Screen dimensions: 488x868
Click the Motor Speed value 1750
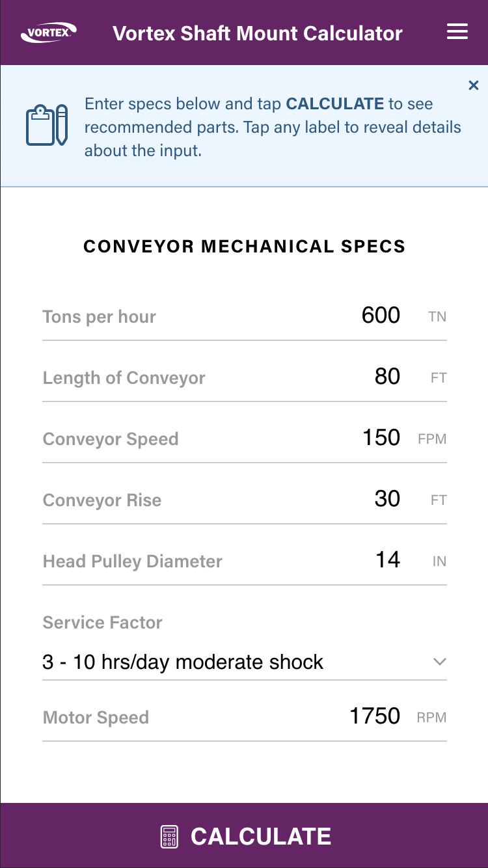[375, 716]
